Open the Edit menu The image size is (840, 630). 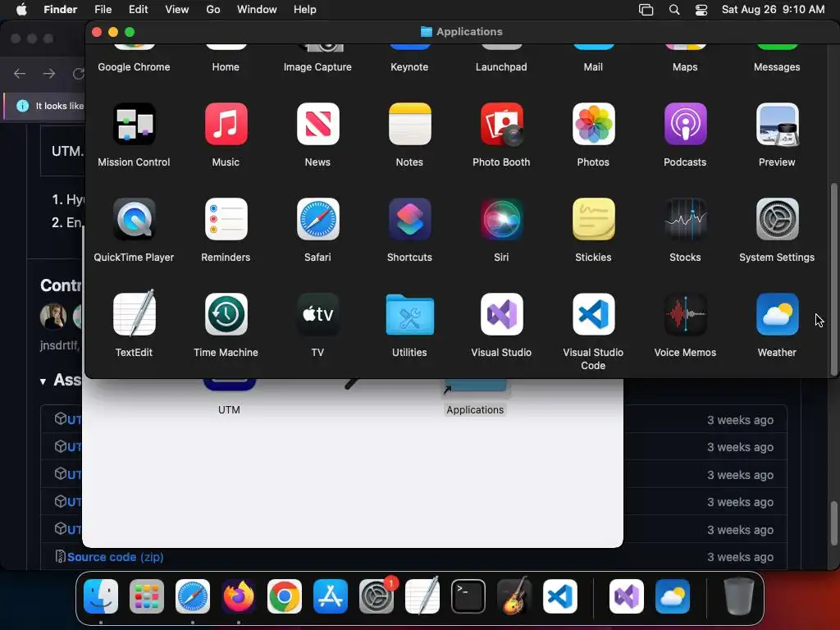138,10
